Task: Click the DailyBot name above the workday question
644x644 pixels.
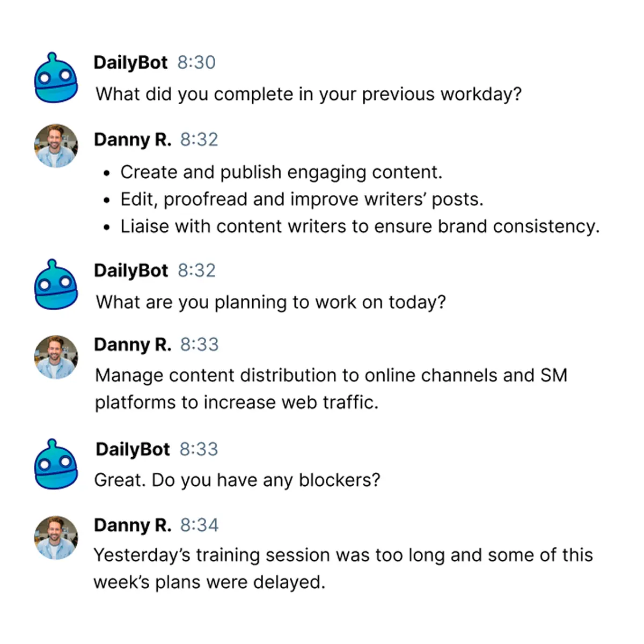Action: point(130,63)
